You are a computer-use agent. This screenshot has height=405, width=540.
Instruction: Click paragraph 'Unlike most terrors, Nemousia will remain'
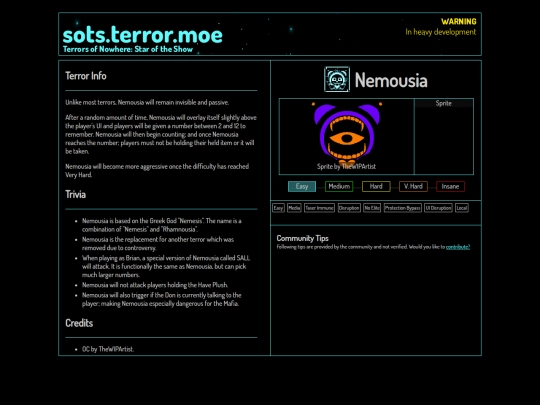coord(147,102)
